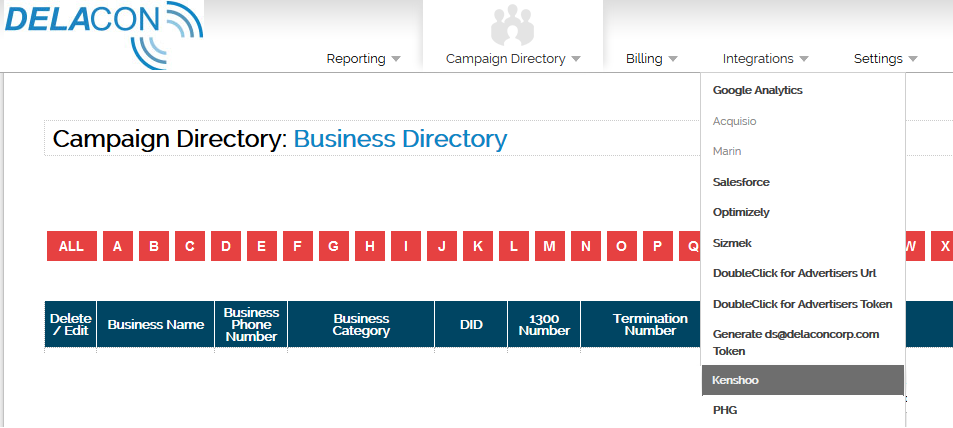This screenshot has width=953, height=428.
Task: Filter directory by letter C
Action: (x=190, y=246)
